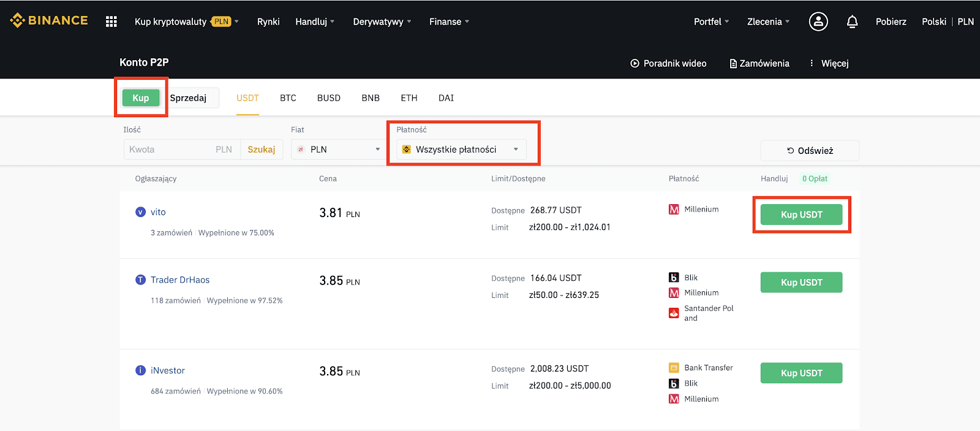Screen dimensions: 980x431
Task: Click the Blik icon in iNvestor row
Action: (x=674, y=383)
